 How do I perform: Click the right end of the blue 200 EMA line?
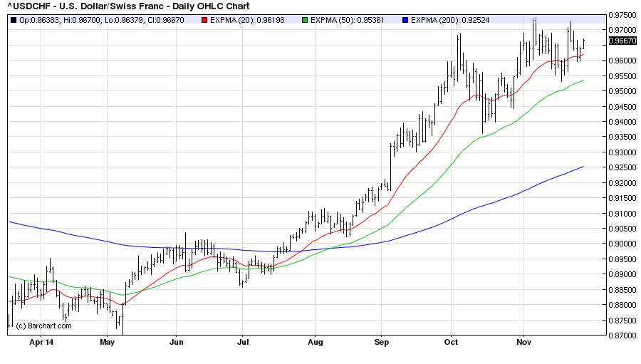coord(583,167)
